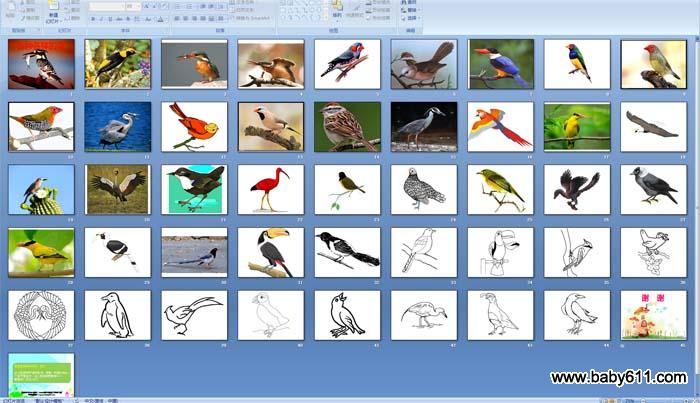Toggle Underline formatting in font group

coord(110,19)
